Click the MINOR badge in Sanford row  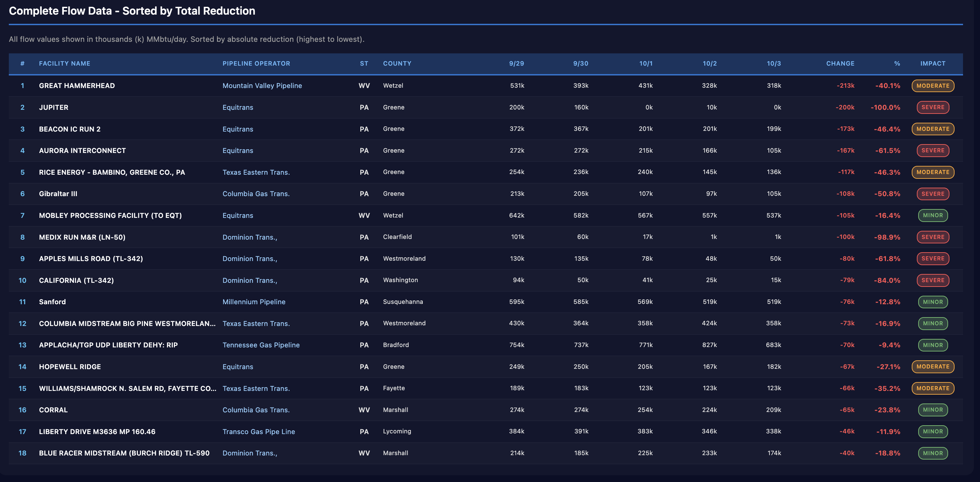click(932, 302)
